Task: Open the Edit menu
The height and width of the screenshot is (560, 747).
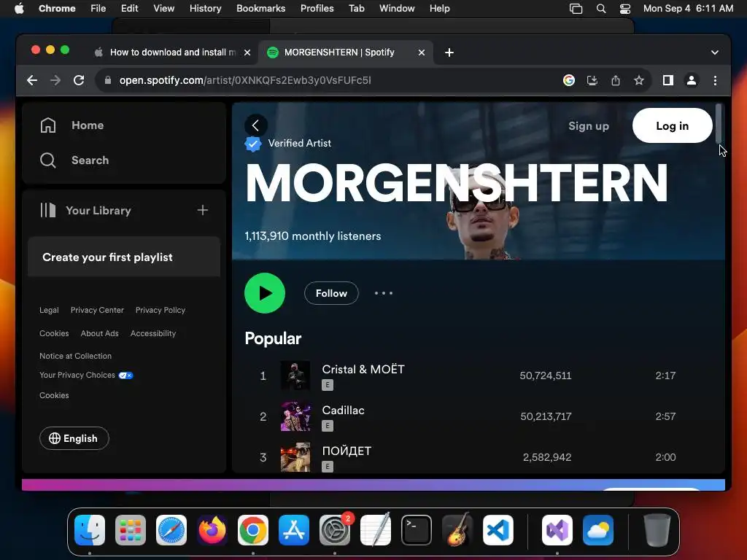Action: pos(130,9)
